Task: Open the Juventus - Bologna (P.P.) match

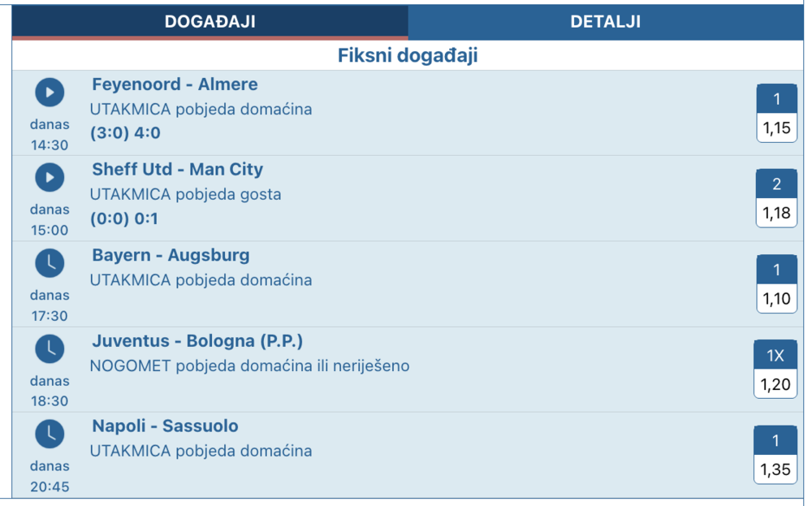Action: point(197,341)
